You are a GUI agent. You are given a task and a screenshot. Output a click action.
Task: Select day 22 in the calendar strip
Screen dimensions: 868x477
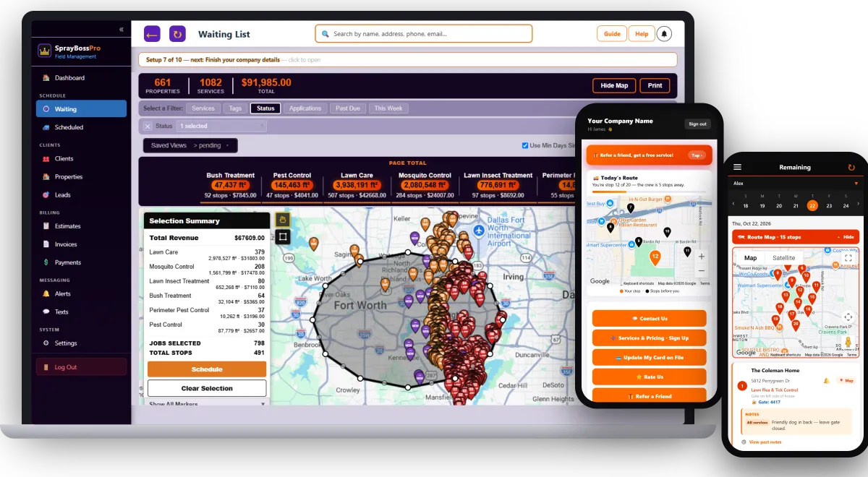(x=812, y=205)
